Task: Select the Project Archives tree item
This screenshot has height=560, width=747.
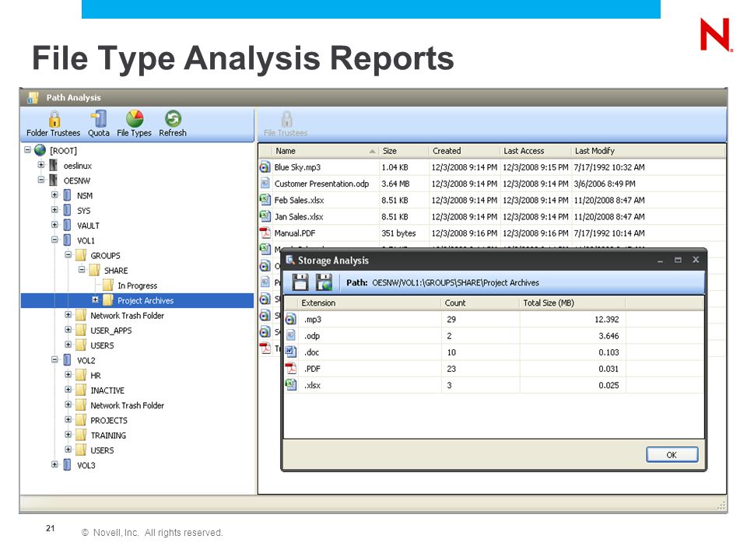Action: point(146,300)
